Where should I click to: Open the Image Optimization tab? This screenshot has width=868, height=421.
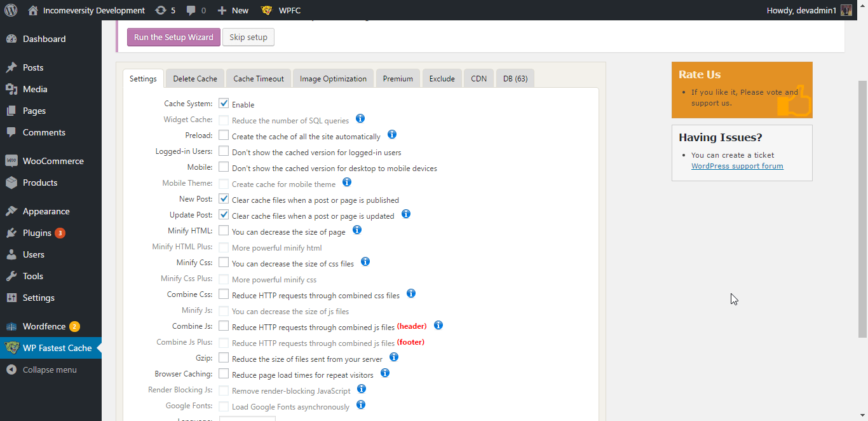pyautogui.click(x=333, y=79)
